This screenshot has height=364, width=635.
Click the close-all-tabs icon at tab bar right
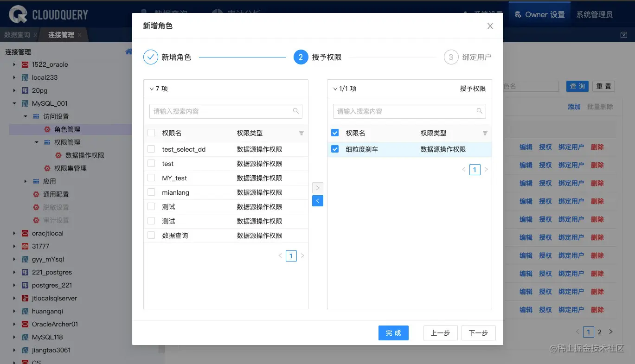624,35
